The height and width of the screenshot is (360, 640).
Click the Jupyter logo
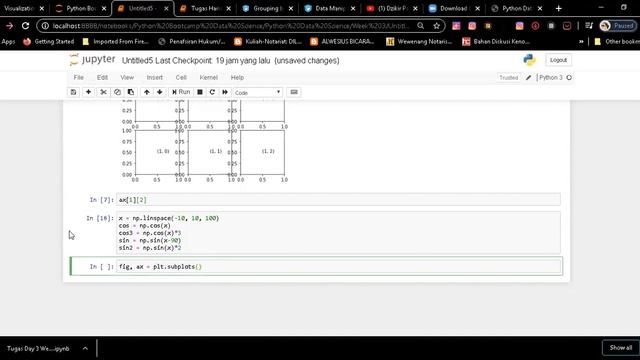pyautogui.click(x=93, y=60)
